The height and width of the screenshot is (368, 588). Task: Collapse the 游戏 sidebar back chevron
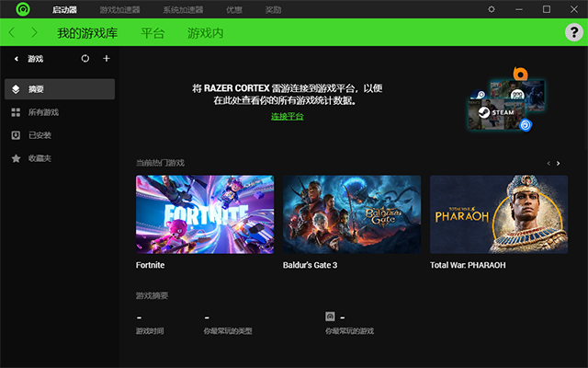point(17,59)
